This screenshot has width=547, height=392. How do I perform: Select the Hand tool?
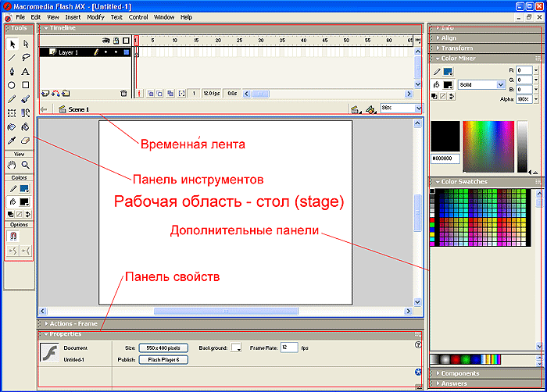[12, 165]
